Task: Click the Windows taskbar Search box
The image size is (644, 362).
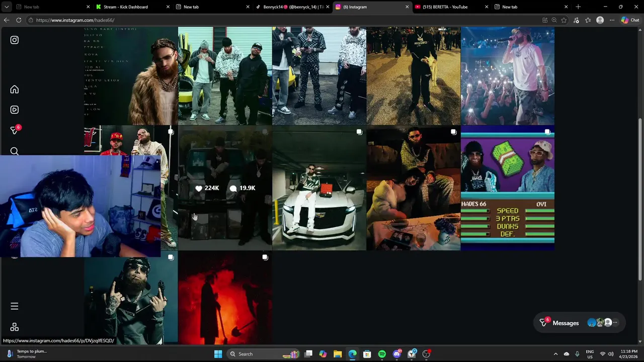Action: [264, 354]
